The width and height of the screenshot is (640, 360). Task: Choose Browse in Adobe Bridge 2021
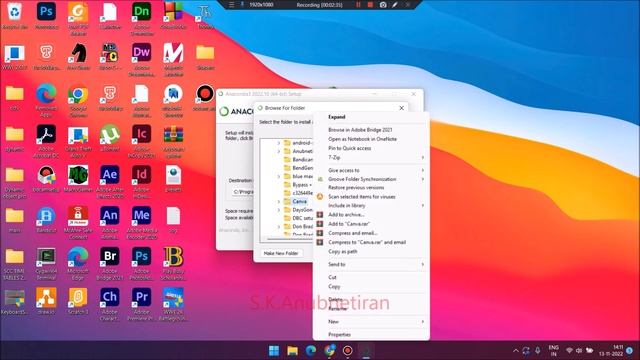371,130
